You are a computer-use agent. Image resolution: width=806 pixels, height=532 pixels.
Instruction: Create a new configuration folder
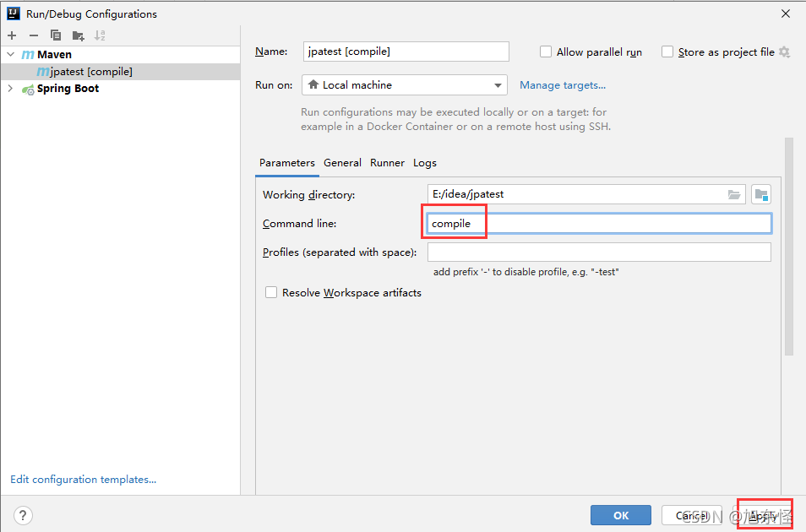click(77, 35)
